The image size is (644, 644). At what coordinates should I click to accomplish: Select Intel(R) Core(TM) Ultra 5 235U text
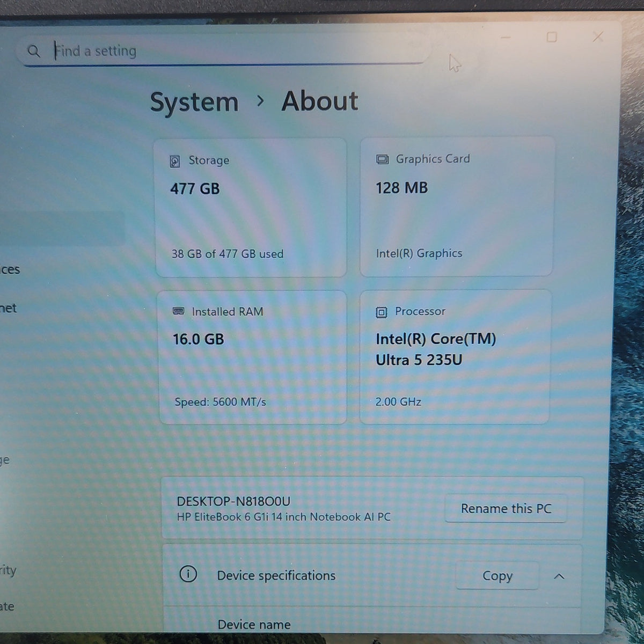(436, 349)
